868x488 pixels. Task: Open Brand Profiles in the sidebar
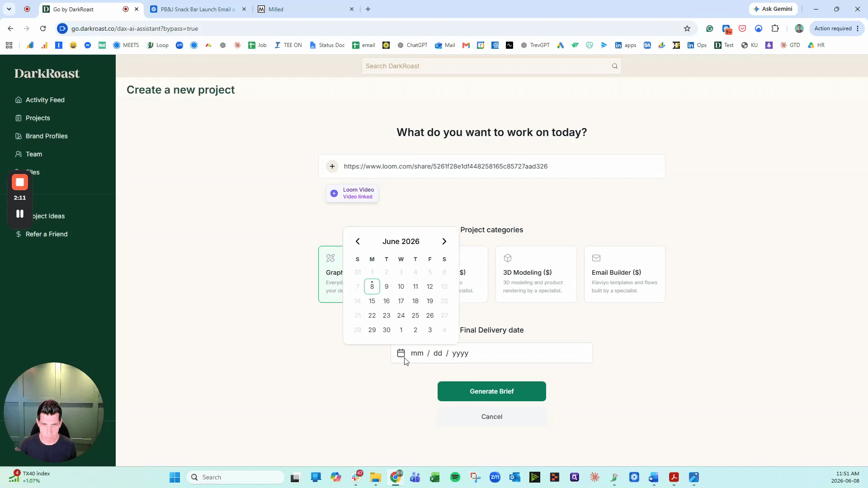(41, 136)
